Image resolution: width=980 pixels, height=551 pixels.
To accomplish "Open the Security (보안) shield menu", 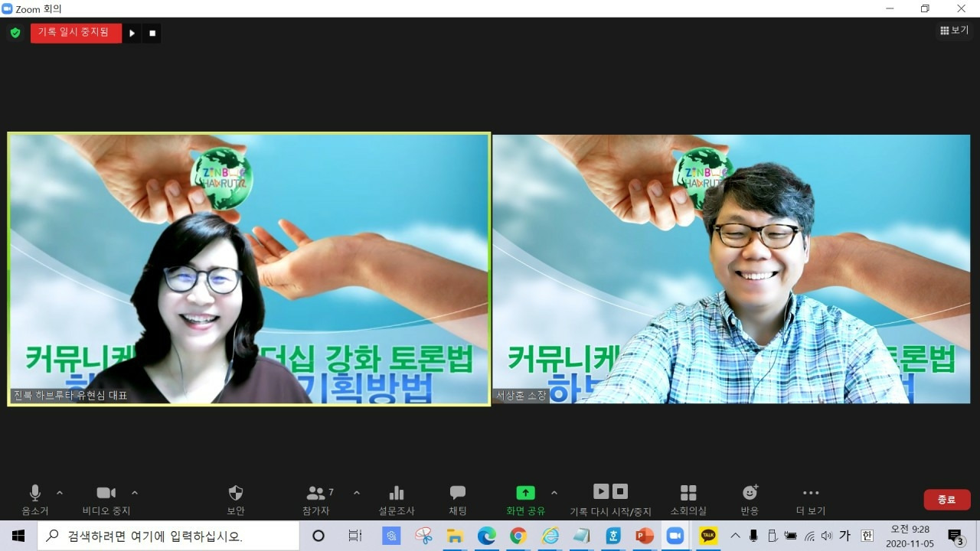I will (x=236, y=499).
